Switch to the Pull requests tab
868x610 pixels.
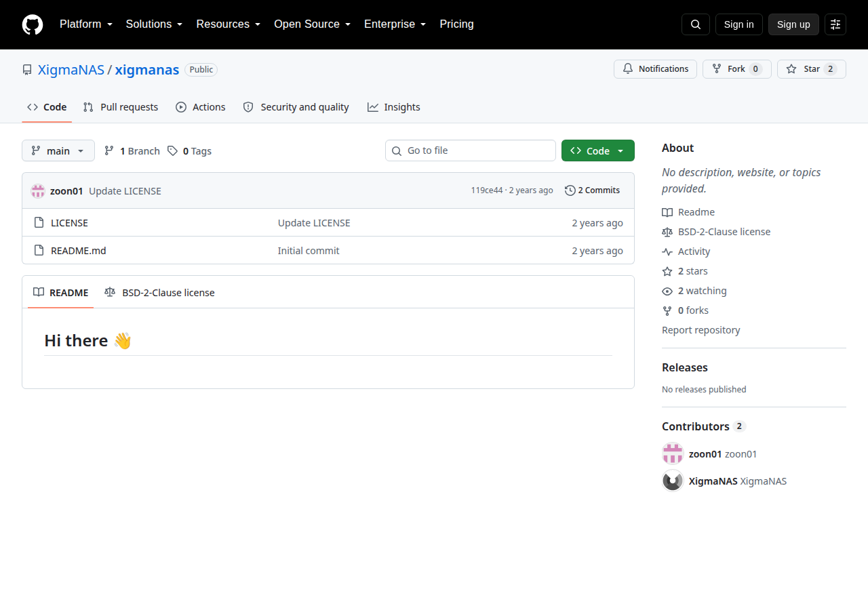[x=121, y=107]
